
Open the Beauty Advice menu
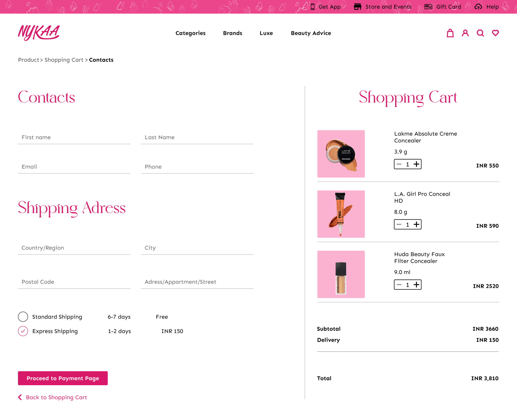click(311, 33)
